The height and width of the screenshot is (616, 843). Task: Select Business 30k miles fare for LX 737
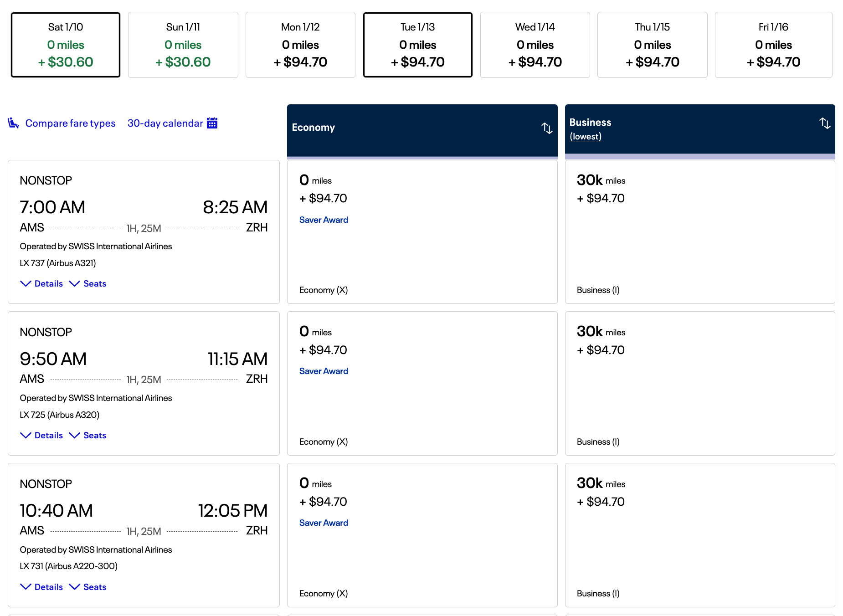(699, 231)
